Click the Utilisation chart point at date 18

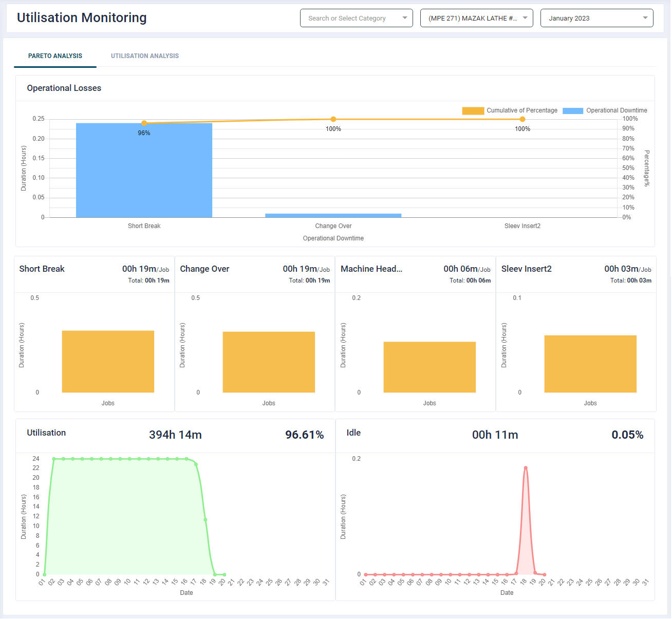point(206,520)
